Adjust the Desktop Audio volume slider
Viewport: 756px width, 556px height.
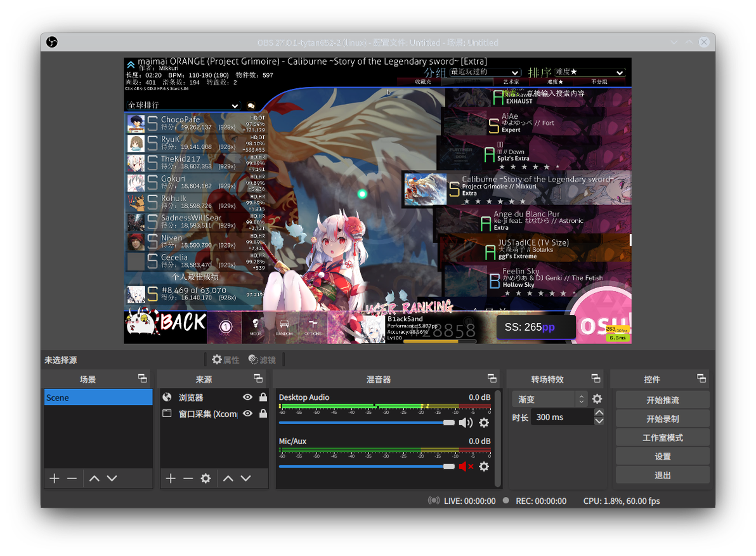coord(367,423)
